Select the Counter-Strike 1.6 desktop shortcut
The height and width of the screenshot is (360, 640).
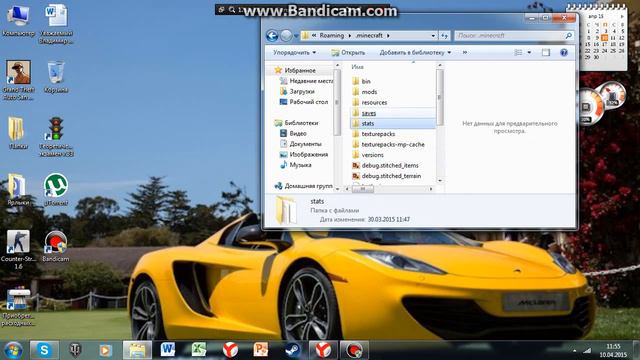[18, 250]
